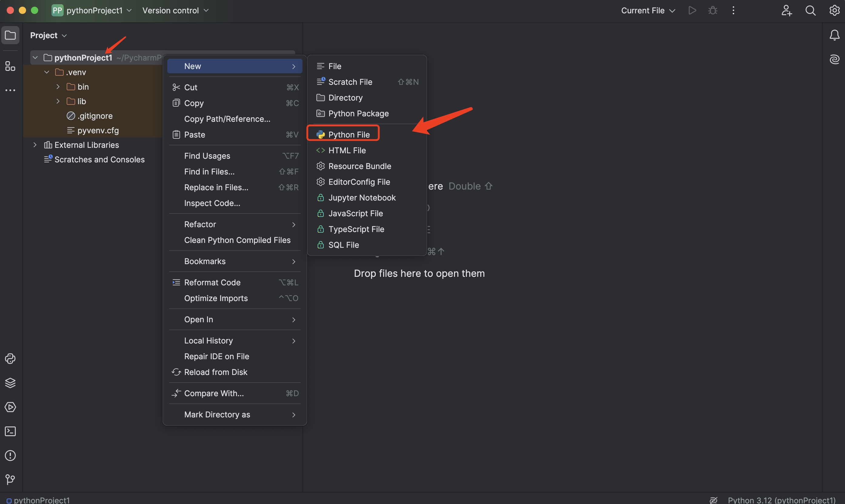Debug the current file with bug icon
The image size is (845, 504).
point(713,11)
